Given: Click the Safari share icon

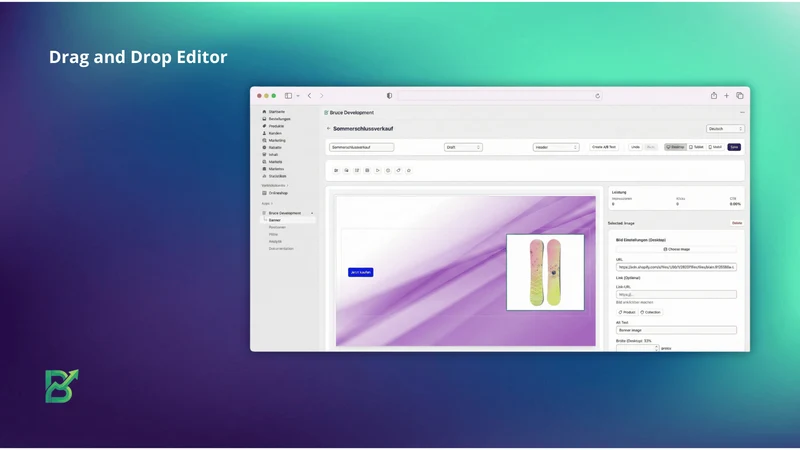Looking at the screenshot, I should tap(714, 95).
